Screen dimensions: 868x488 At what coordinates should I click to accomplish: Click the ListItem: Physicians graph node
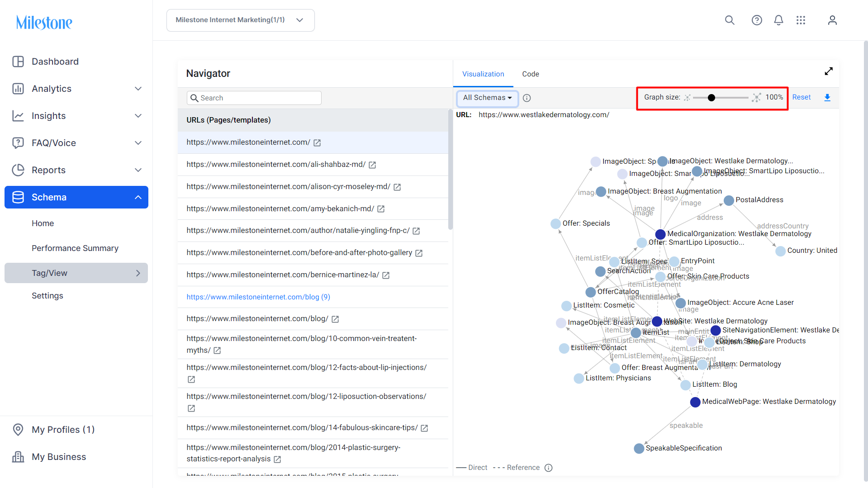pos(579,379)
